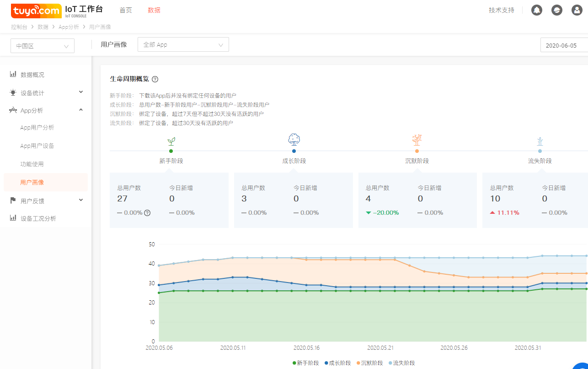This screenshot has width=588, height=369.
Task: Click 用户画像 in the breadcrumb
Action: click(100, 27)
